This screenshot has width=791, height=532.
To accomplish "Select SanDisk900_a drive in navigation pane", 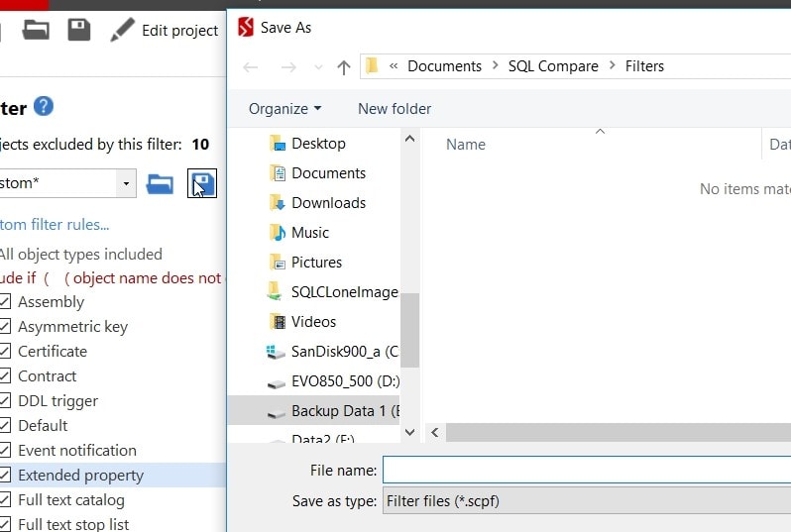I will click(345, 352).
